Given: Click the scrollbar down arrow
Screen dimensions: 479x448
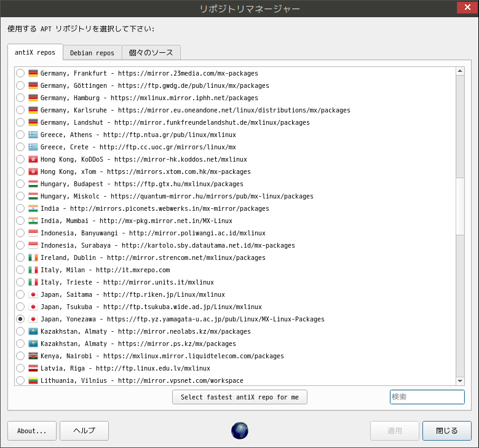Looking at the screenshot, I should [460, 381].
